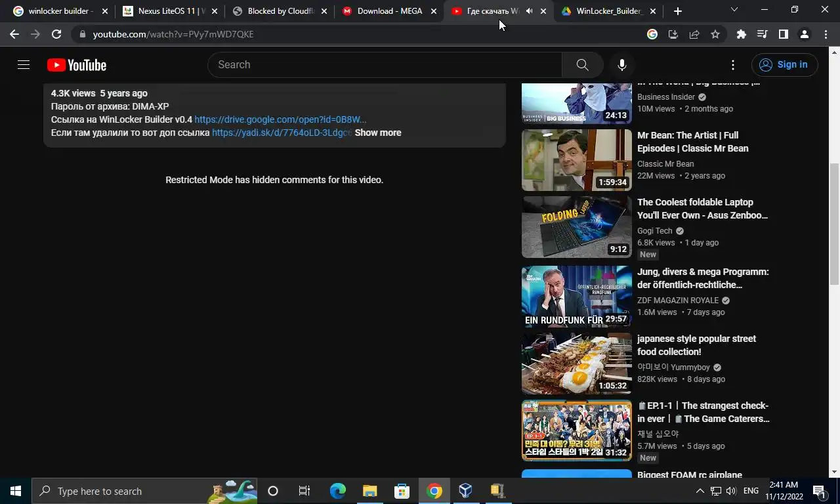
Task: Click the Business Insider channel name
Action: (x=666, y=97)
